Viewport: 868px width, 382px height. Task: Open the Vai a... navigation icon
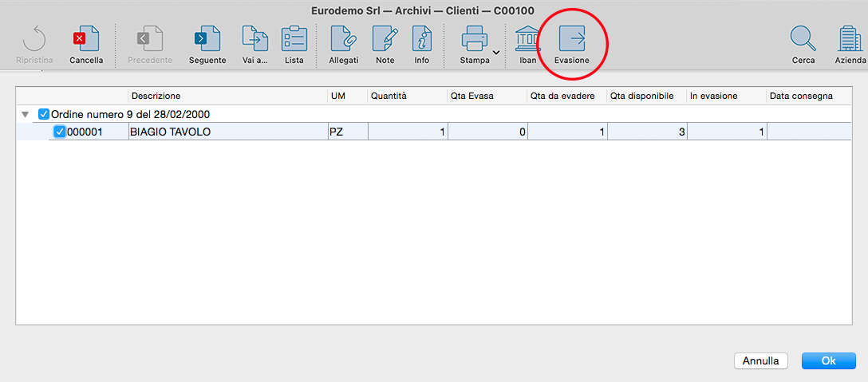pyautogui.click(x=254, y=39)
